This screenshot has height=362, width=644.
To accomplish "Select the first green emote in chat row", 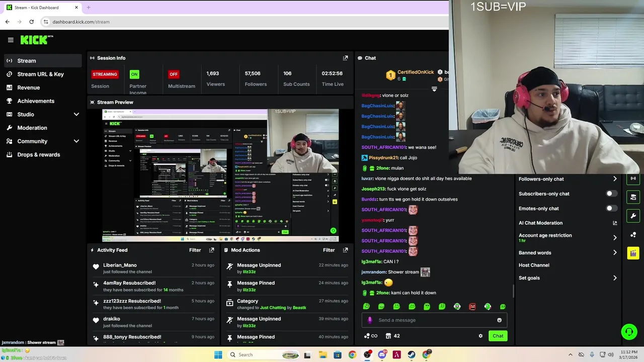I will click(x=366, y=306).
